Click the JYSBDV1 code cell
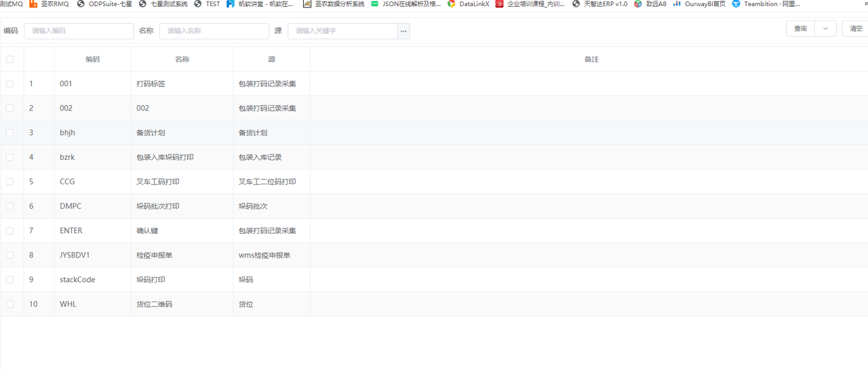868x370 pixels. pyautogui.click(x=93, y=255)
